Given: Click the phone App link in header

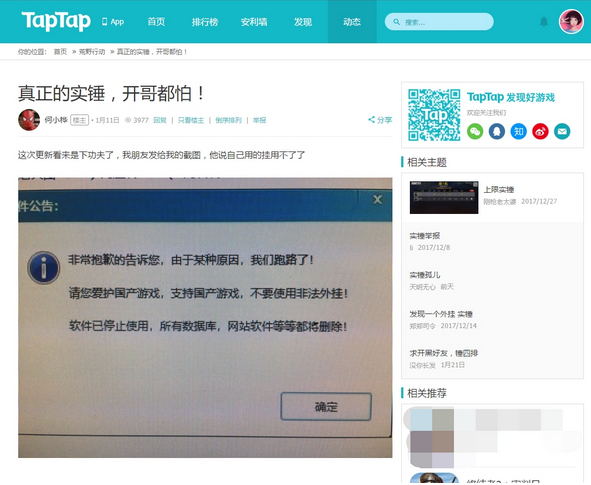Looking at the screenshot, I should click(113, 22).
